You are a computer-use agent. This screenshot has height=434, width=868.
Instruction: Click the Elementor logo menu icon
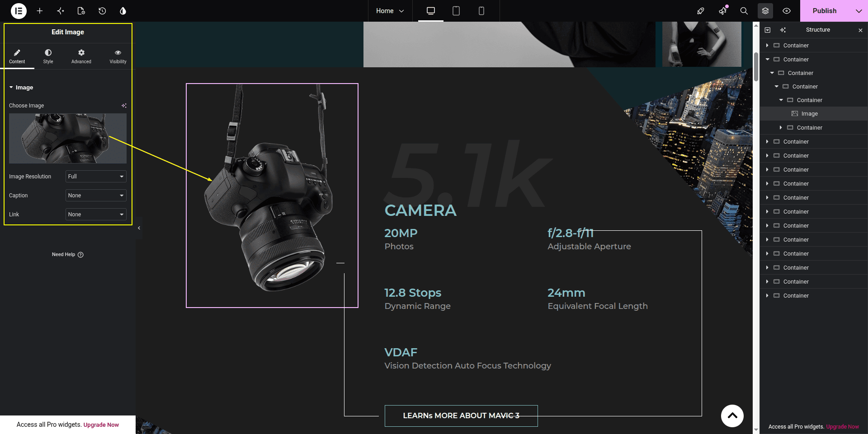coord(19,11)
